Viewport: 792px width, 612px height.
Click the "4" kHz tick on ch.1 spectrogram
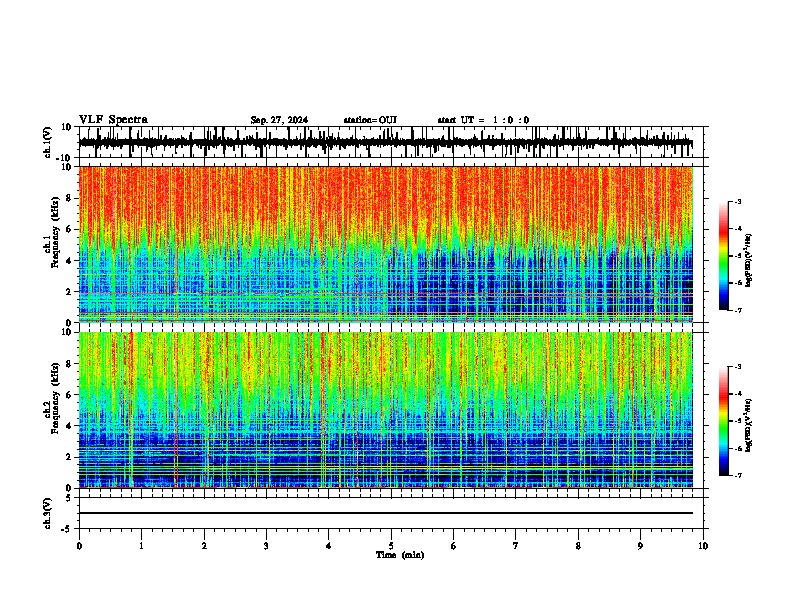point(70,261)
